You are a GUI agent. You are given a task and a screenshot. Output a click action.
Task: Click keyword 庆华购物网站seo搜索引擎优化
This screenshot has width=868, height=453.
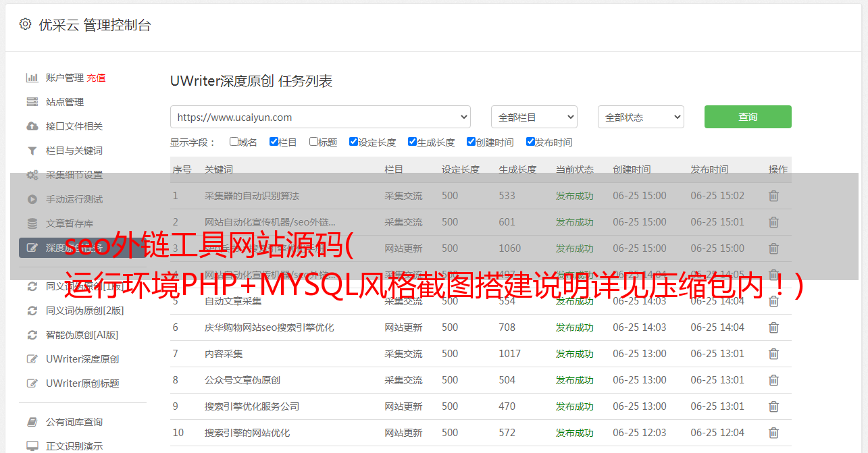pyautogui.click(x=270, y=327)
